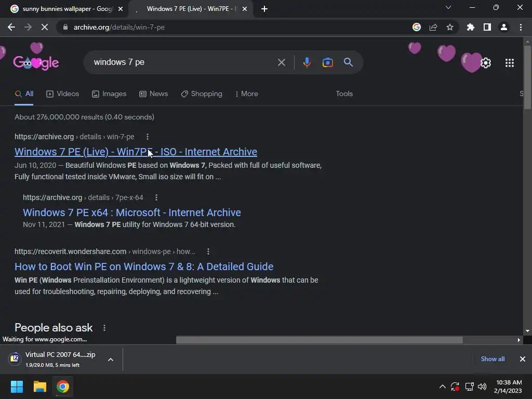Click the magnifier search button
The height and width of the screenshot is (399, 532).
(348, 62)
